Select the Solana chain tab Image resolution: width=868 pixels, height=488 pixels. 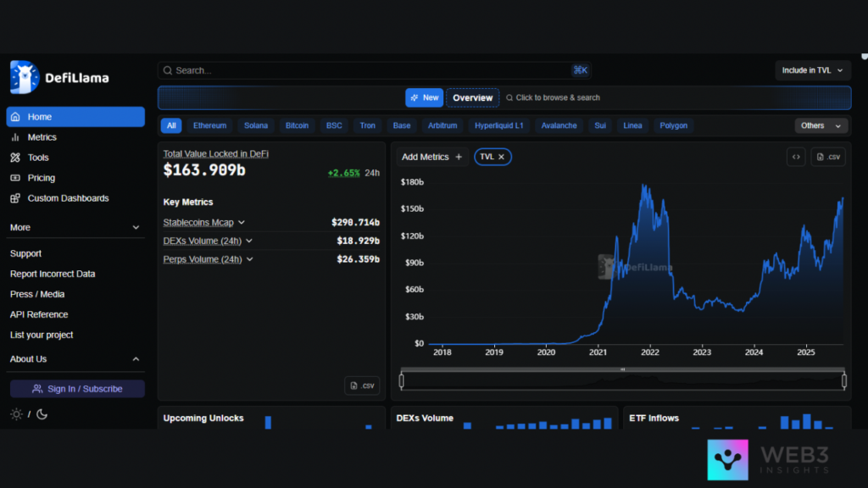(x=256, y=125)
